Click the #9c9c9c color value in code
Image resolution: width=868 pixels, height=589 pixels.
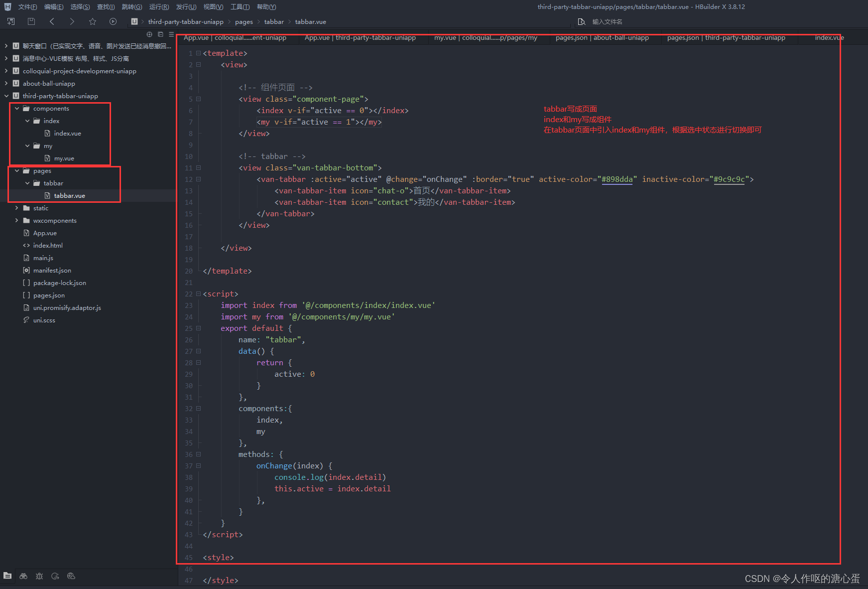click(x=729, y=179)
